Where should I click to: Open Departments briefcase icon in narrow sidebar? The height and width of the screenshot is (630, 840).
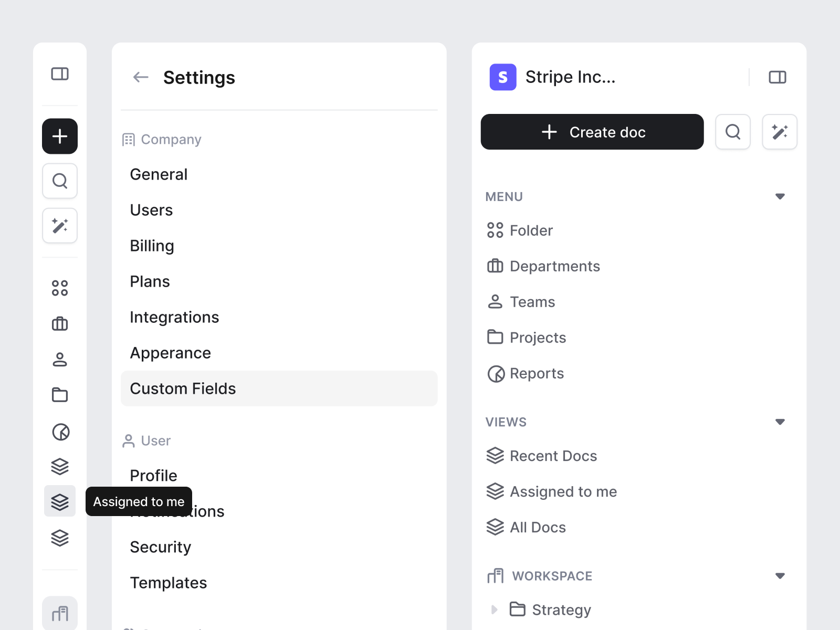tap(60, 324)
